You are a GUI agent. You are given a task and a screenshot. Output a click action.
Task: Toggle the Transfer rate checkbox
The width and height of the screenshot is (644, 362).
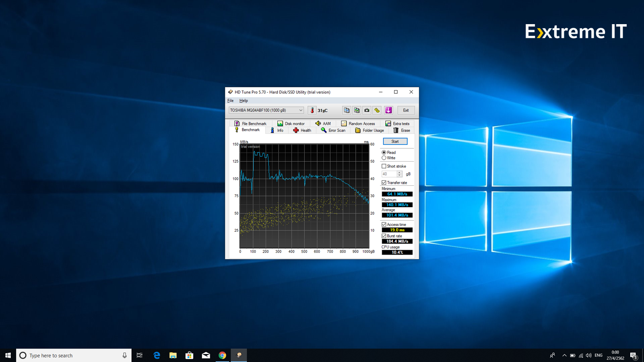[384, 183]
